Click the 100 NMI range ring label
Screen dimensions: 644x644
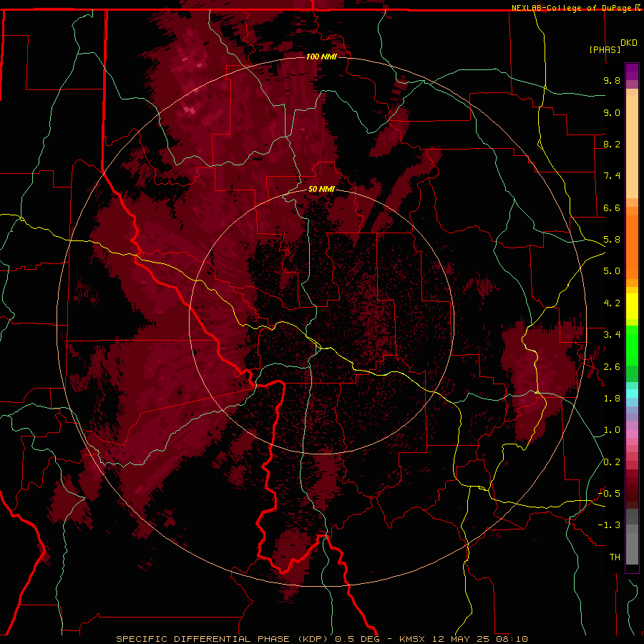(x=321, y=57)
